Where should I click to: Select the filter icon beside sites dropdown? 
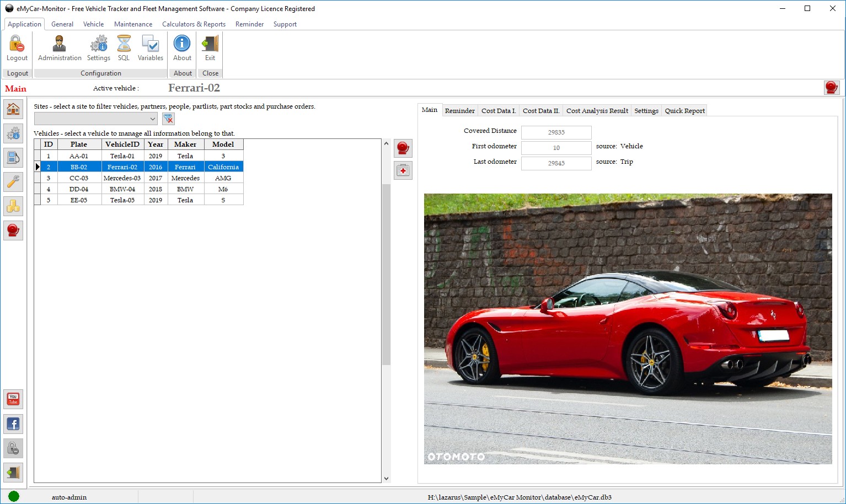pos(168,118)
